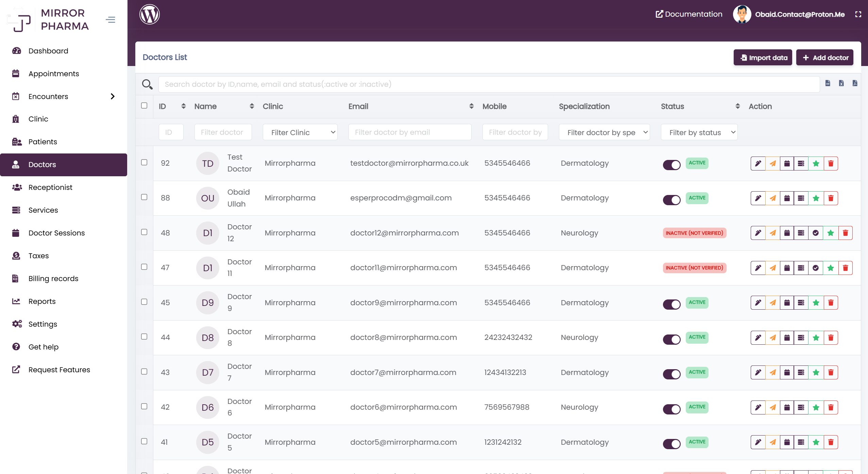Go to Doctor Sessions in sidebar
The width and height of the screenshot is (868, 474).
[56, 233]
